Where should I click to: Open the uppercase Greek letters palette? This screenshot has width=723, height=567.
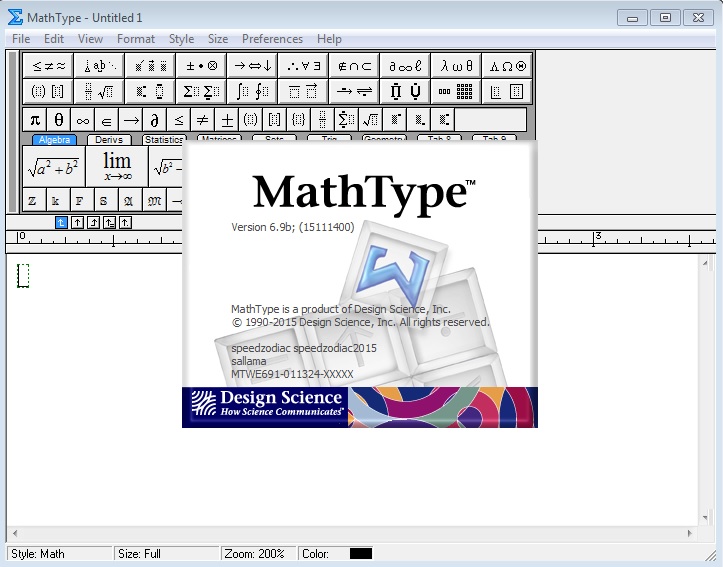507,66
